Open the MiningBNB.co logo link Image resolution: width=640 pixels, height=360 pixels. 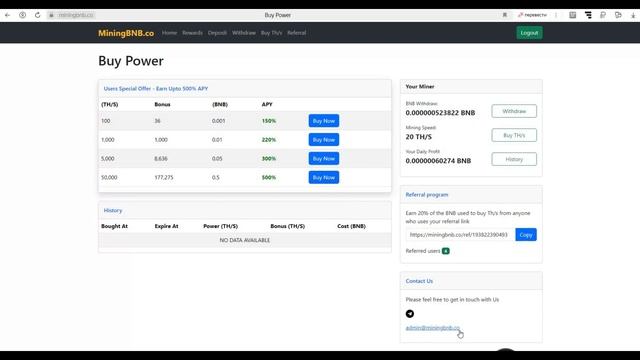[126, 33]
